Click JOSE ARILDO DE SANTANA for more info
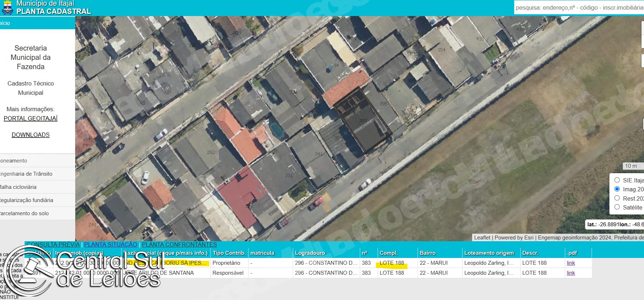Viewport: 644px width, 300px height. pos(159,273)
